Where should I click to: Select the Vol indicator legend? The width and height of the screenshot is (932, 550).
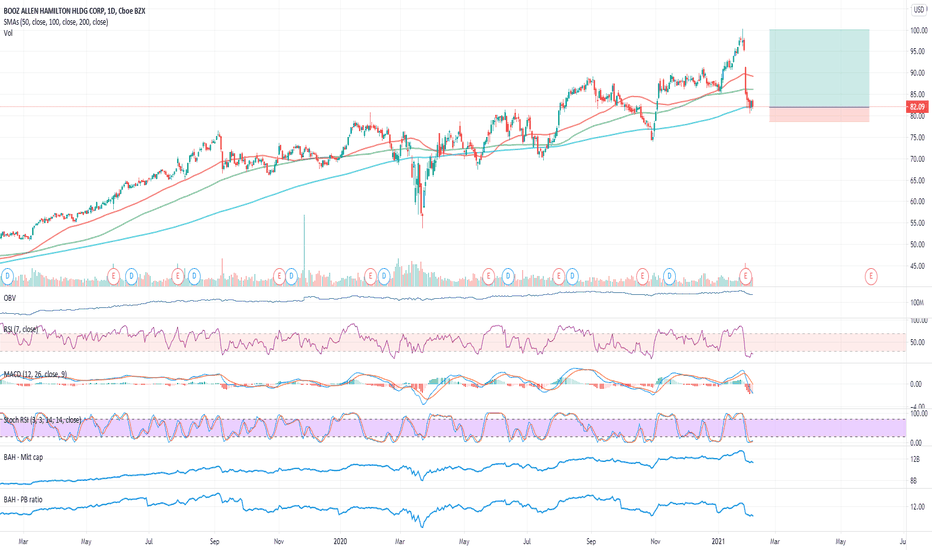(8, 33)
